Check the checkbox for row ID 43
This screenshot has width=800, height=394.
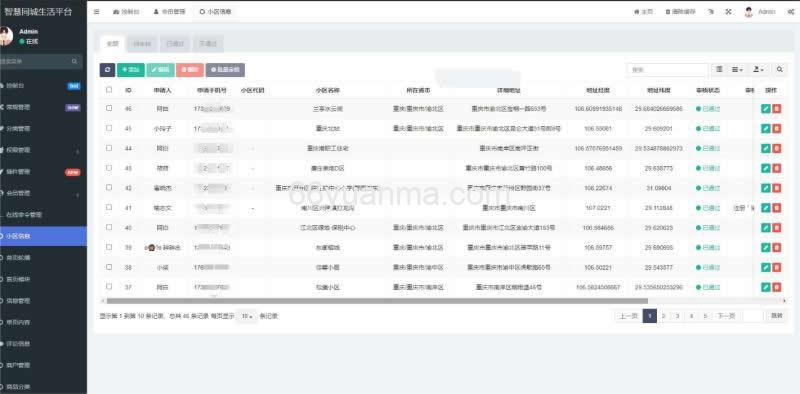point(109,167)
